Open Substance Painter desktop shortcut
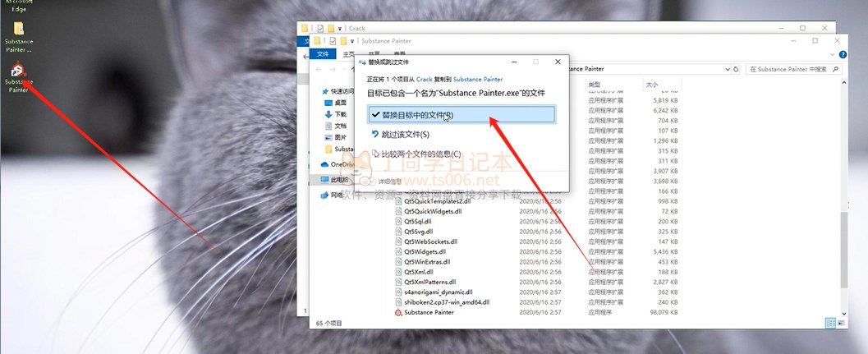 pos(18,77)
